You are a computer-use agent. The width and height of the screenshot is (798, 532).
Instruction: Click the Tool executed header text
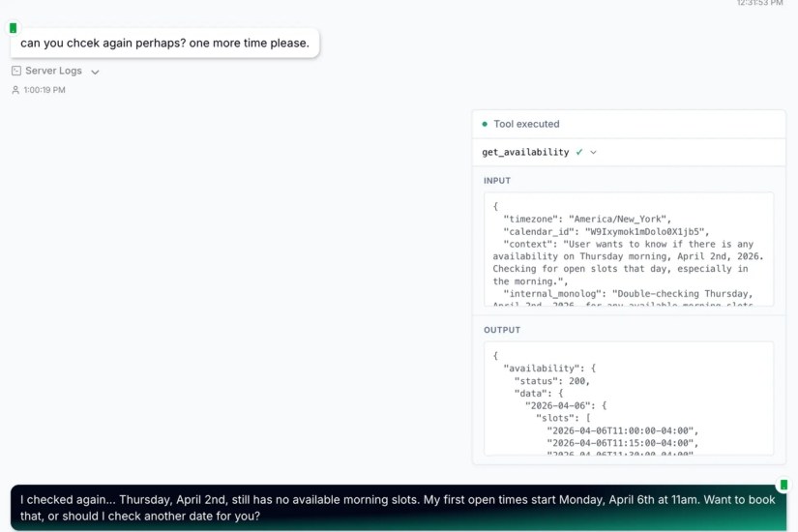526,124
